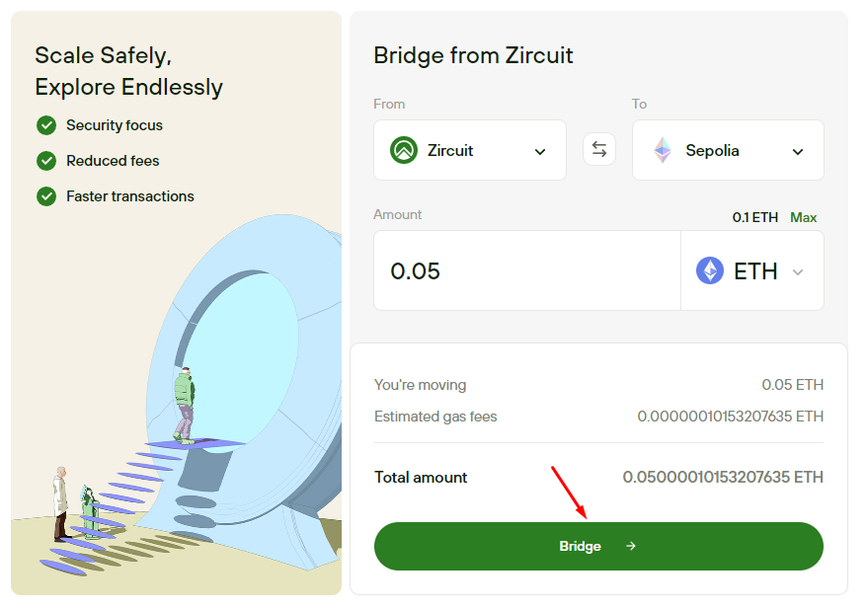
Task: Click the You're moving 0.05 ETH value
Action: point(792,385)
